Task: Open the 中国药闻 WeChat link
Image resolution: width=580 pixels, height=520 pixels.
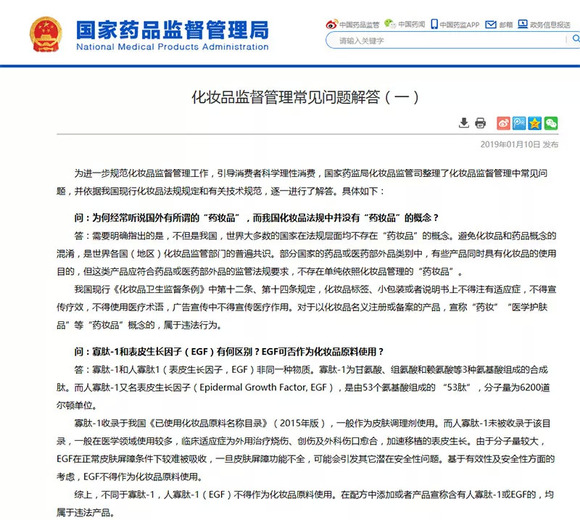Action: (x=411, y=24)
